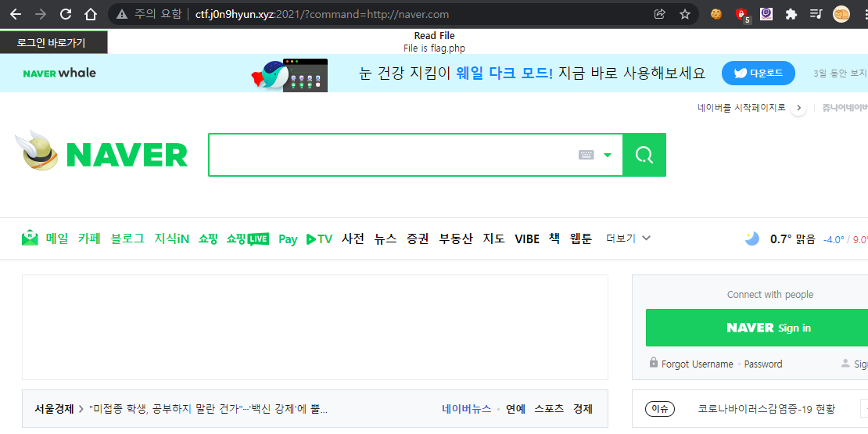The height and width of the screenshot is (434, 868).
Task: Click the green search magnifier button
Action: [x=644, y=155]
